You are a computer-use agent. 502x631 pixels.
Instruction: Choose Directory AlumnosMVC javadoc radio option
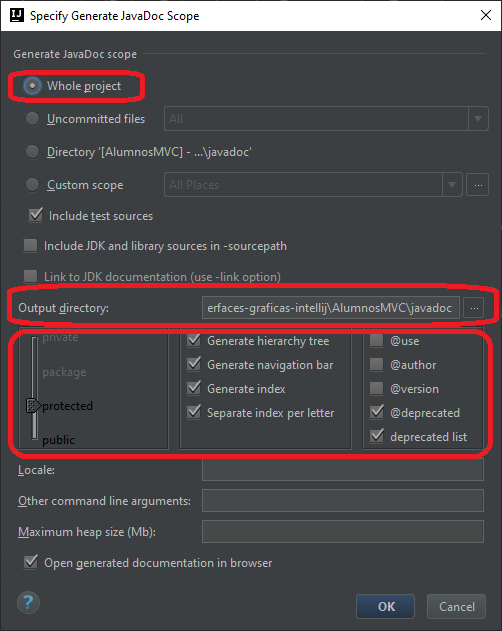[32, 152]
